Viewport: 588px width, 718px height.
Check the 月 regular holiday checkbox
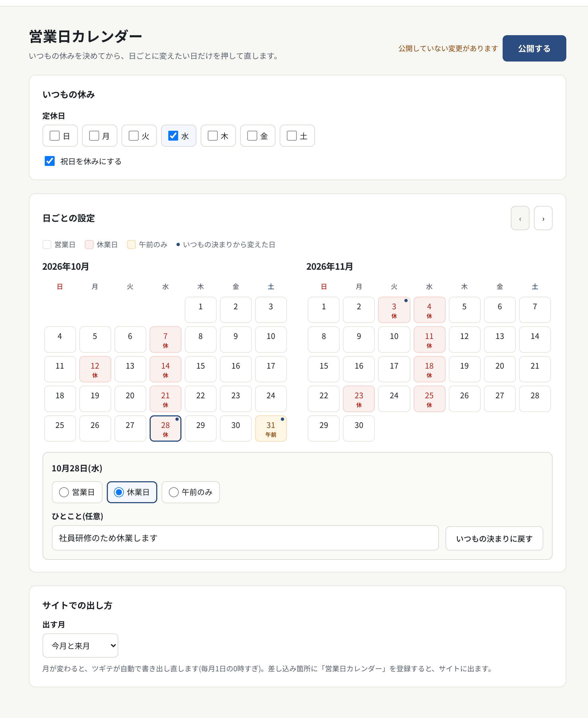(94, 136)
